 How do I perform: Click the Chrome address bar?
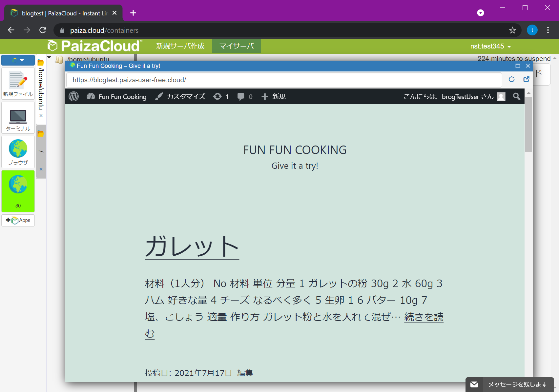(287, 30)
